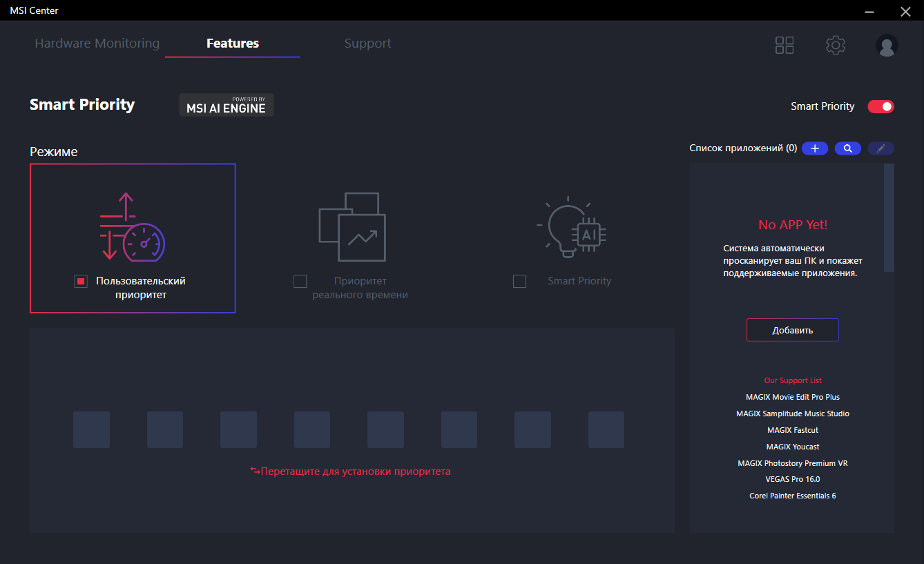Turn off the Smart Priority switch
Screen dimensions: 924x564
coord(881,106)
